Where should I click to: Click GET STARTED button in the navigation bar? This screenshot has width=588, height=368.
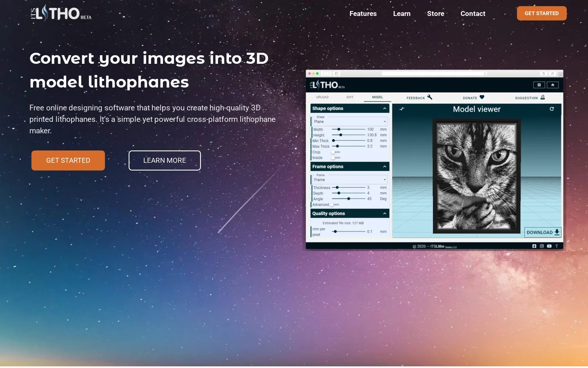pos(541,13)
